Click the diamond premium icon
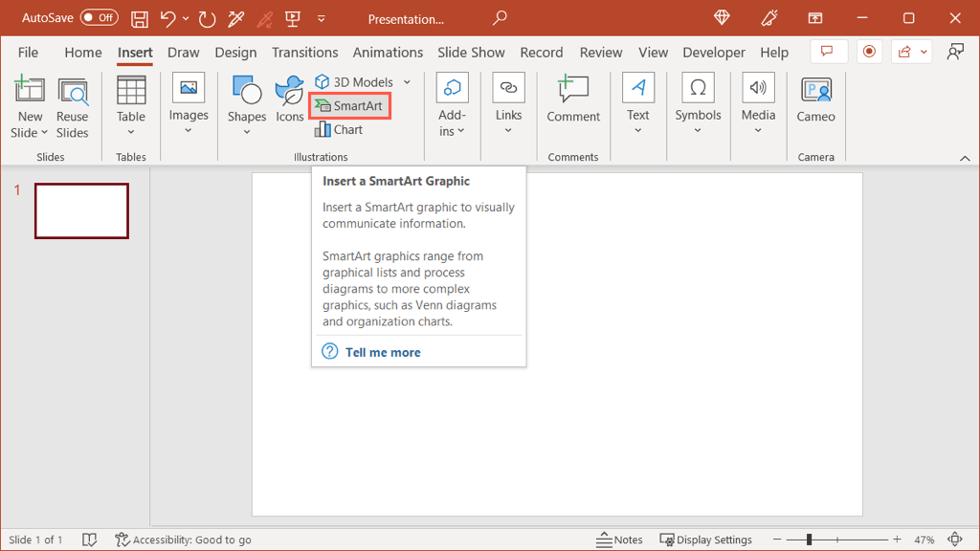 pos(722,18)
